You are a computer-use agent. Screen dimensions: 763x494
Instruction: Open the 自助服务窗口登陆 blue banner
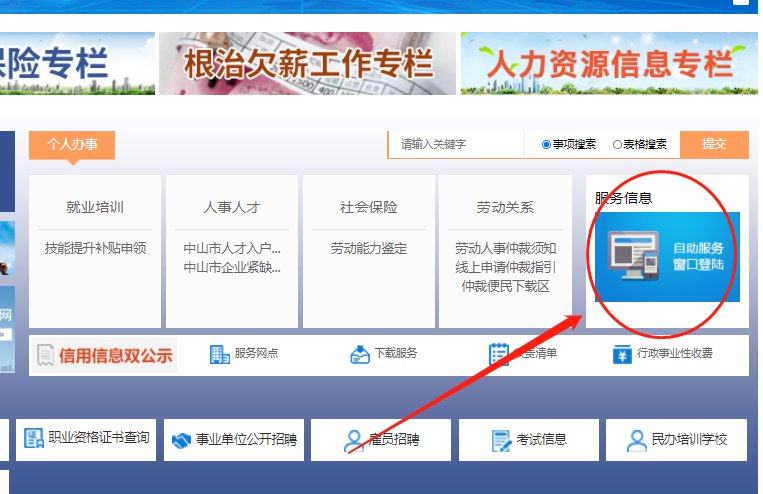pos(667,257)
